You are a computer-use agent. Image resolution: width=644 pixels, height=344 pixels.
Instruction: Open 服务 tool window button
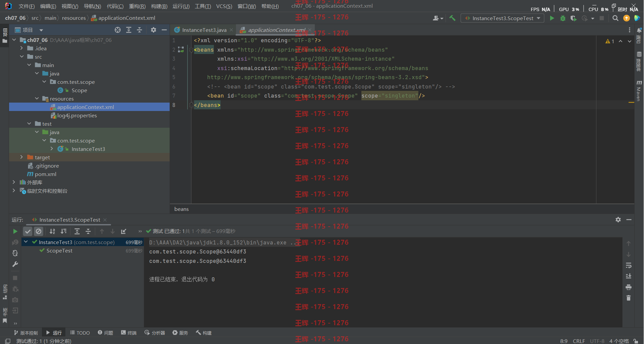(x=180, y=333)
